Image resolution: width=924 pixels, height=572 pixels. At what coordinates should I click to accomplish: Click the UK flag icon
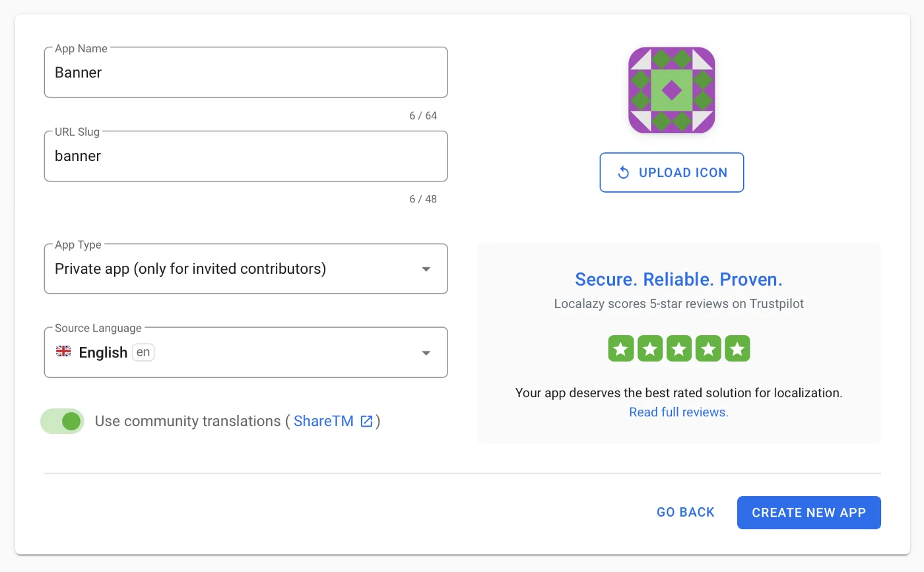63,352
